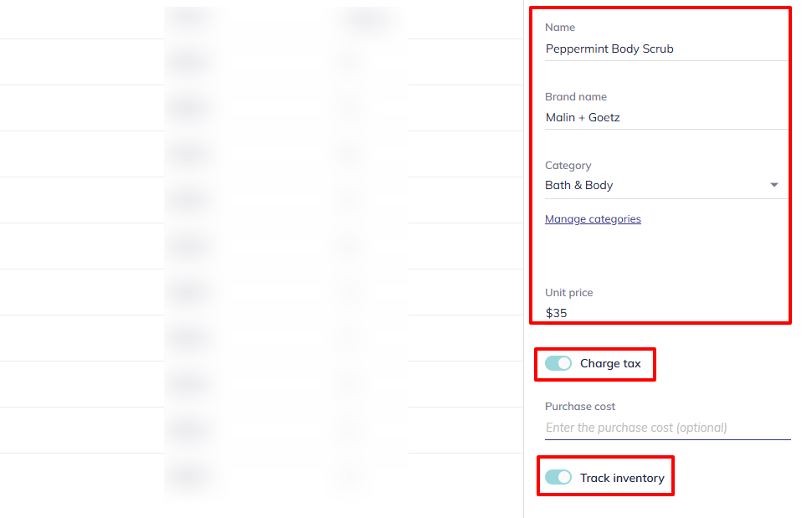Click the Brand name field label
The image size is (812, 518).
(576, 97)
